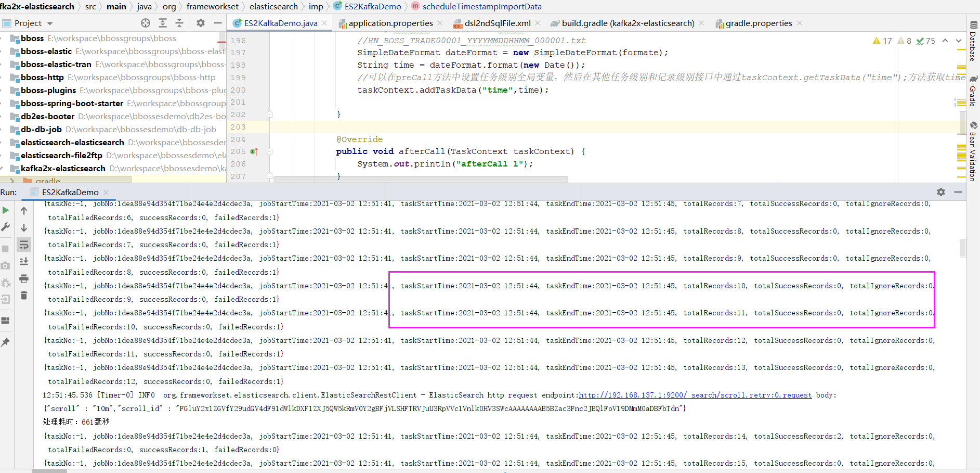Open the Gradle side tool window
Screen dimensions: 980x473
[x=973, y=91]
